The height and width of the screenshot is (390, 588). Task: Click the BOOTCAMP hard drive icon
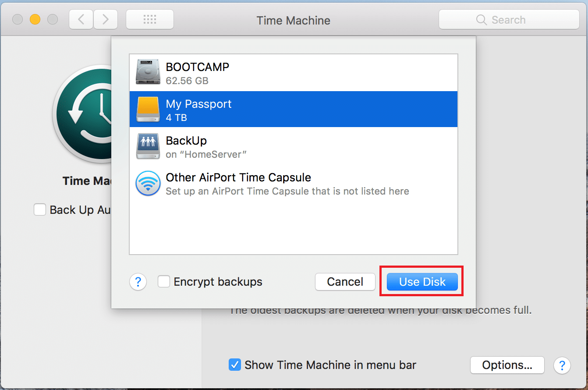pos(148,72)
